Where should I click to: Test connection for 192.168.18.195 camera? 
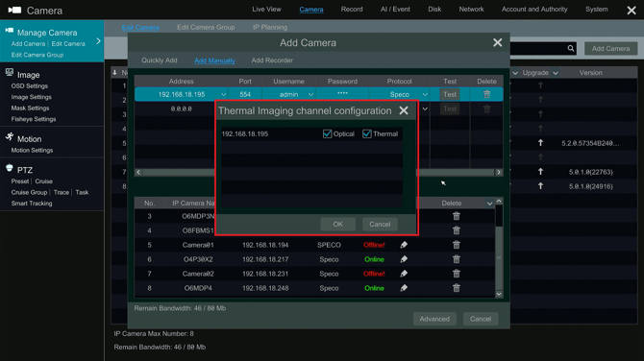click(x=450, y=94)
